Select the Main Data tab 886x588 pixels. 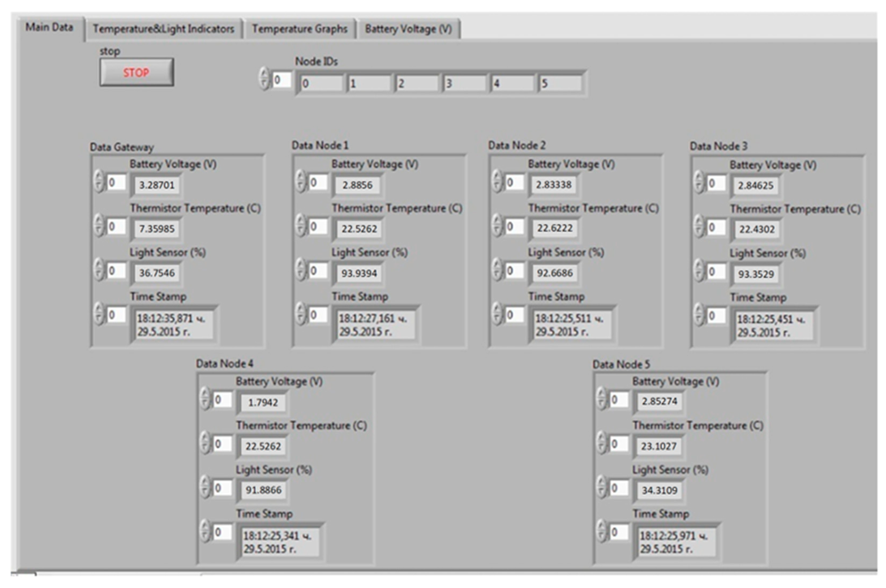(x=49, y=27)
